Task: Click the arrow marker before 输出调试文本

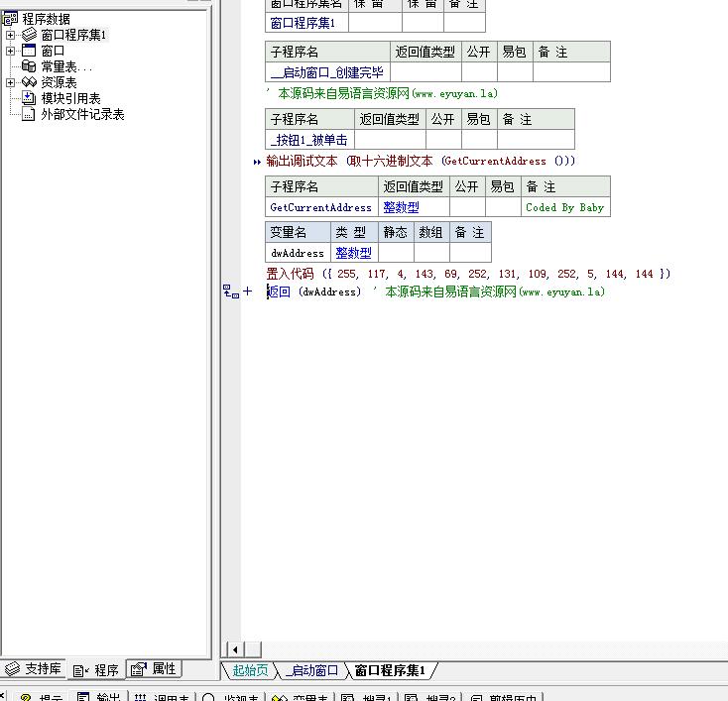Action: (257, 162)
